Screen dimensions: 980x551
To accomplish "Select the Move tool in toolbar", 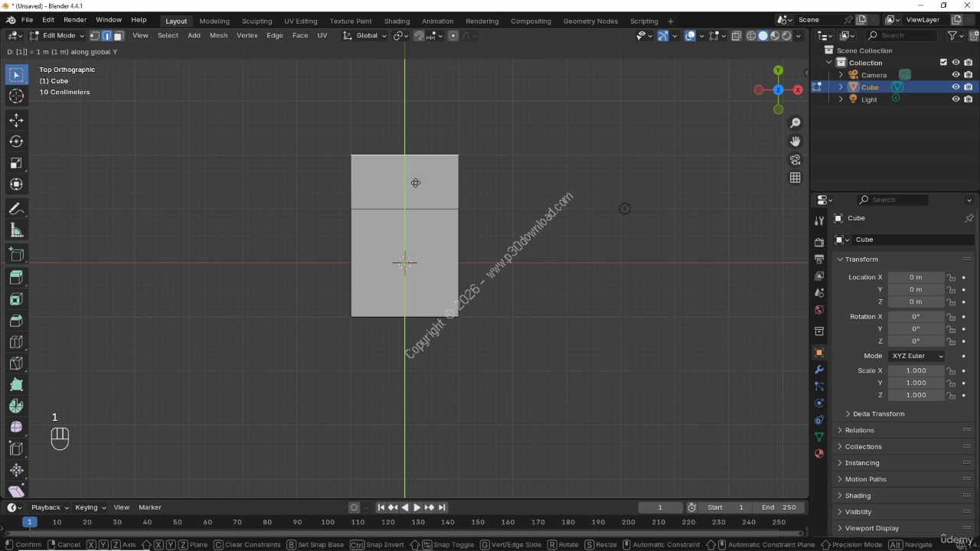I will 16,120.
